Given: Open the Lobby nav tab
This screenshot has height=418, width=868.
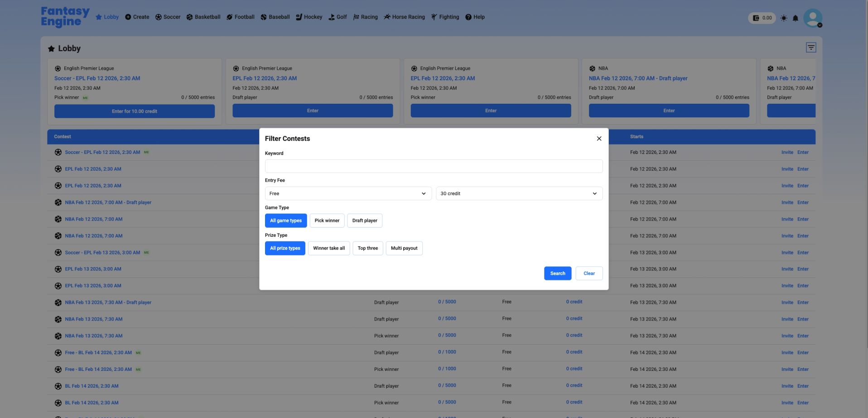Looking at the screenshot, I should [107, 17].
